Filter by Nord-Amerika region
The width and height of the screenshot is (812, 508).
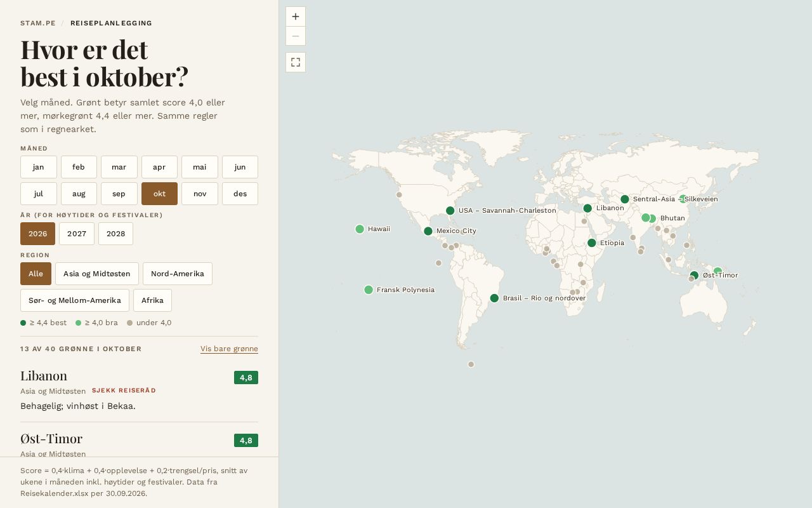pos(178,274)
